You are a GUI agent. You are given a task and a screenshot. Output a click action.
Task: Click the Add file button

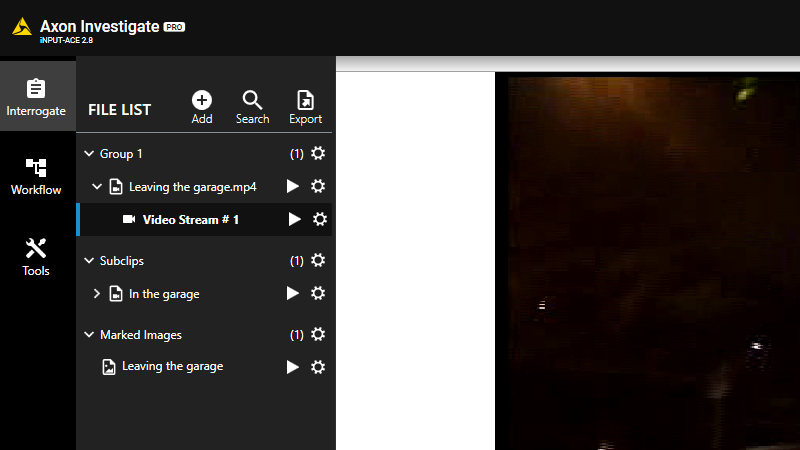(202, 107)
